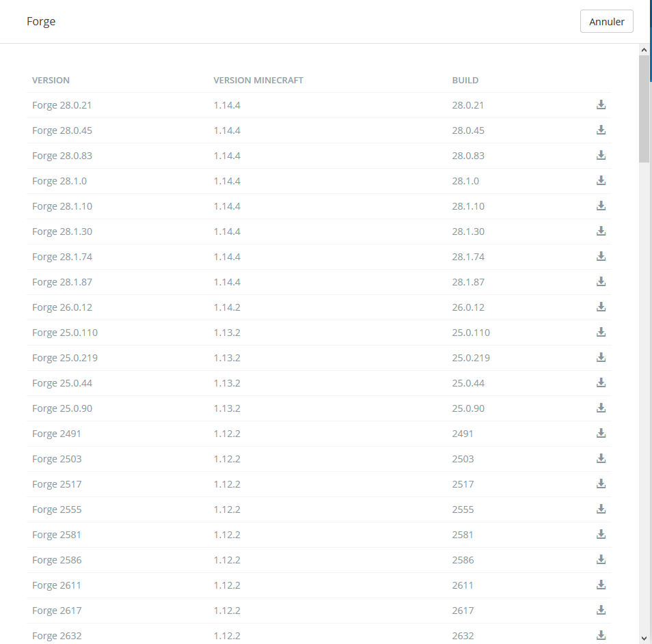The width and height of the screenshot is (652, 644).
Task: Select the Forge 28.1.74 version name
Action: point(62,257)
